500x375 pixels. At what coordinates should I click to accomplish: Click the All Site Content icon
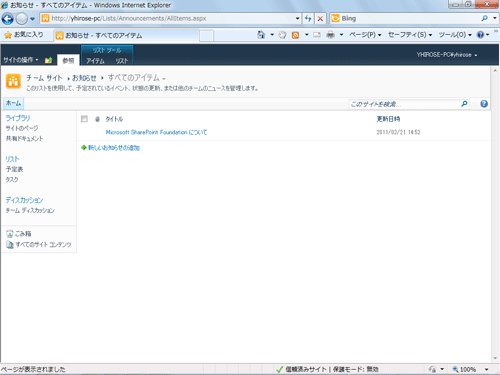tap(10, 245)
